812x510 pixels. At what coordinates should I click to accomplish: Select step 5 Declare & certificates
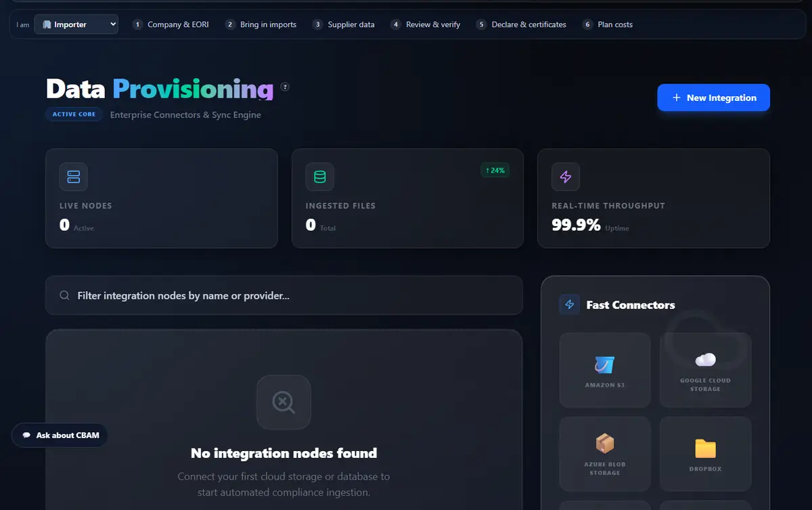521,24
